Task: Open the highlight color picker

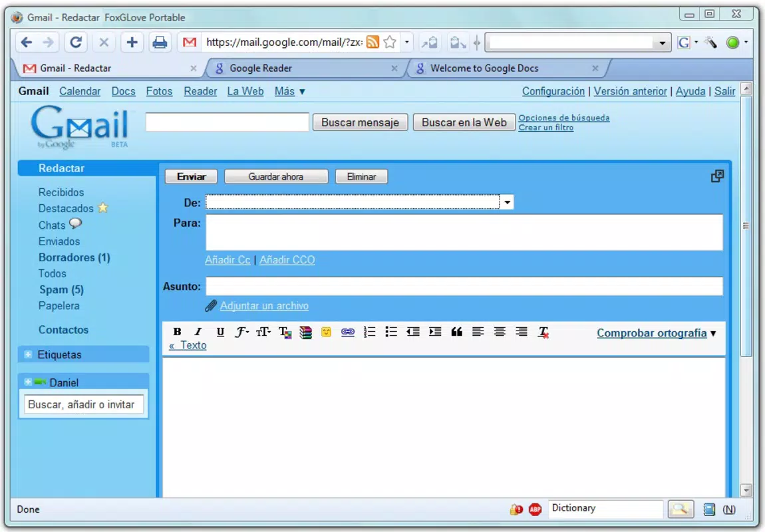Action: [x=305, y=332]
